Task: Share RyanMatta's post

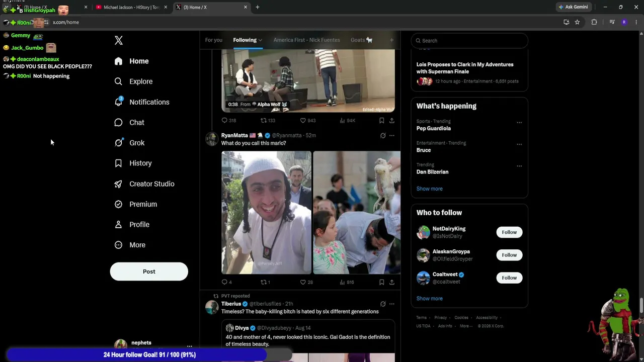Action: 392,282
